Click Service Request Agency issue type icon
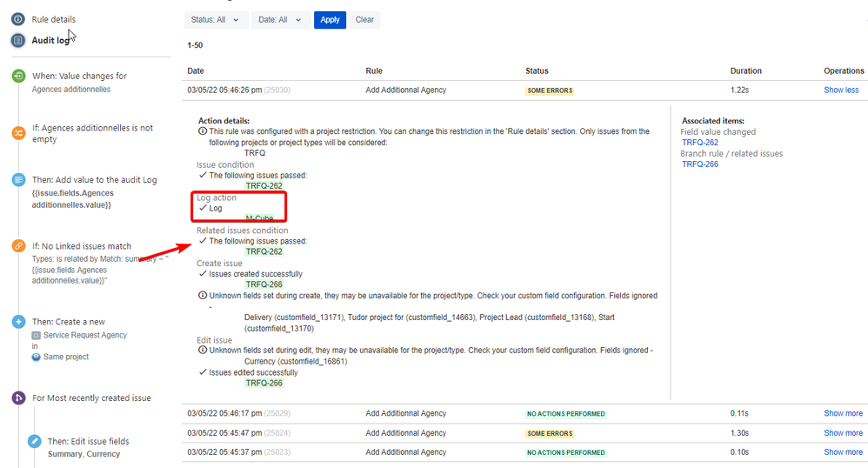Viewport: 868px width, 468px height. (x=36, y=336)
